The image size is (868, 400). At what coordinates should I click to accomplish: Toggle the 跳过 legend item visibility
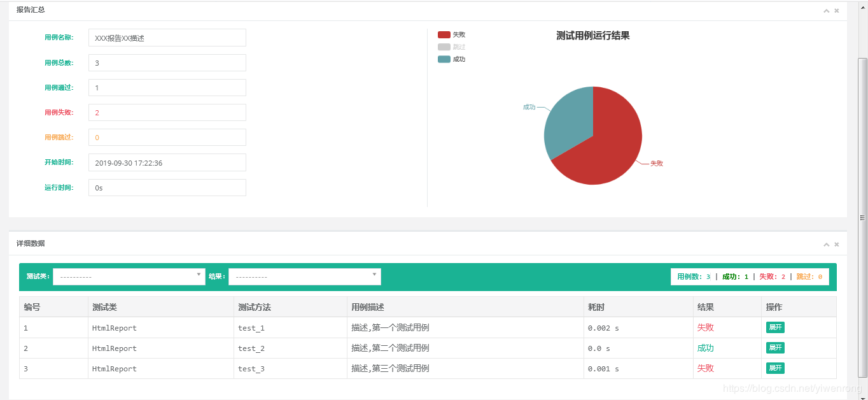(x=452, y=46)
